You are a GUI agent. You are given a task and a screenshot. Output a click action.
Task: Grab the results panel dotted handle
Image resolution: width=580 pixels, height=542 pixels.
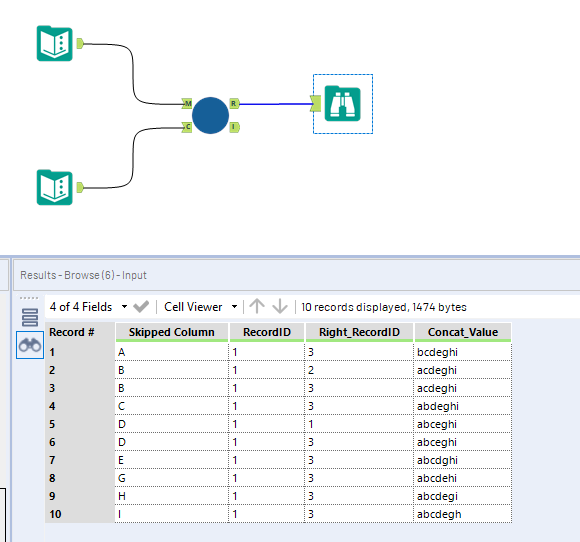(29, 298)
